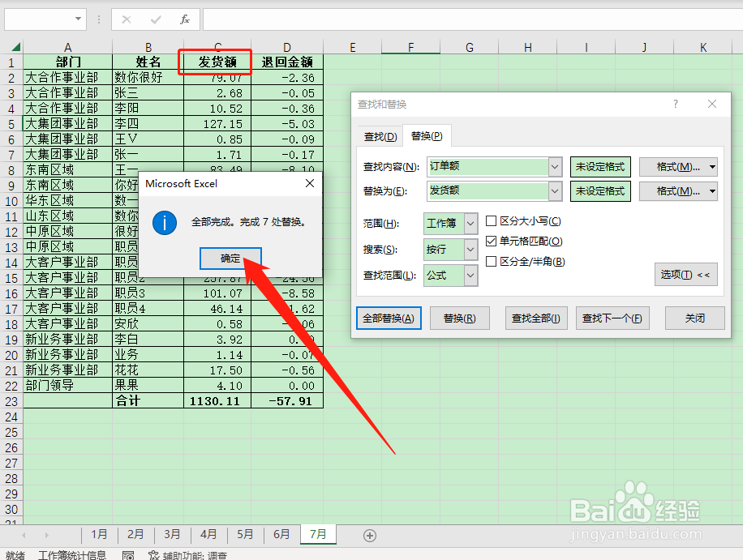Close the Find and Replace dialog
The height and width of the screenshot is (560, 743).
click(x=711, y=104)
